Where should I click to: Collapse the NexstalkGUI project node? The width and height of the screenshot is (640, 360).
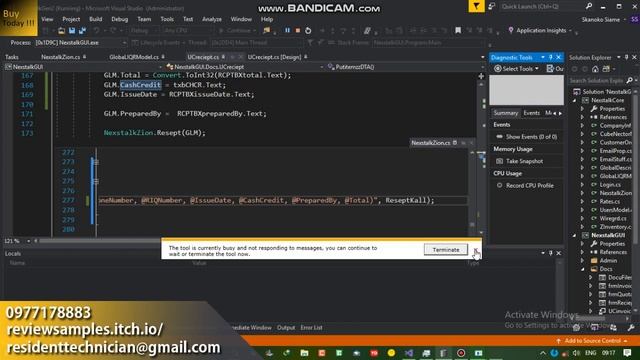click(575, 236)
